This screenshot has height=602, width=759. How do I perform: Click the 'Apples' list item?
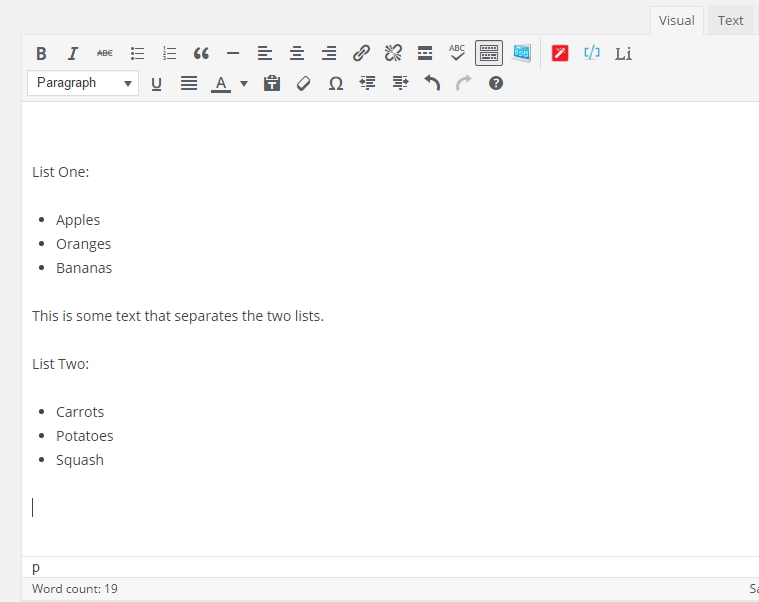coord(78,220)
